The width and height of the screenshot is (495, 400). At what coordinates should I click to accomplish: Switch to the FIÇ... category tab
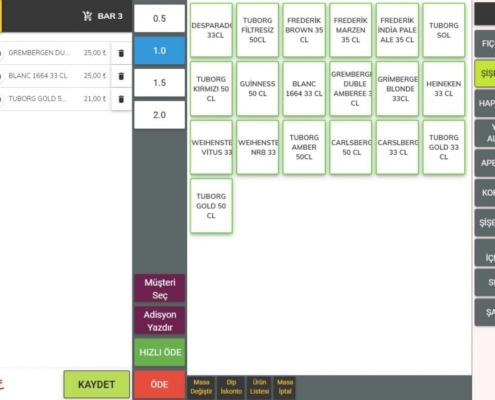pyautogui.click(x=485, y=44)
